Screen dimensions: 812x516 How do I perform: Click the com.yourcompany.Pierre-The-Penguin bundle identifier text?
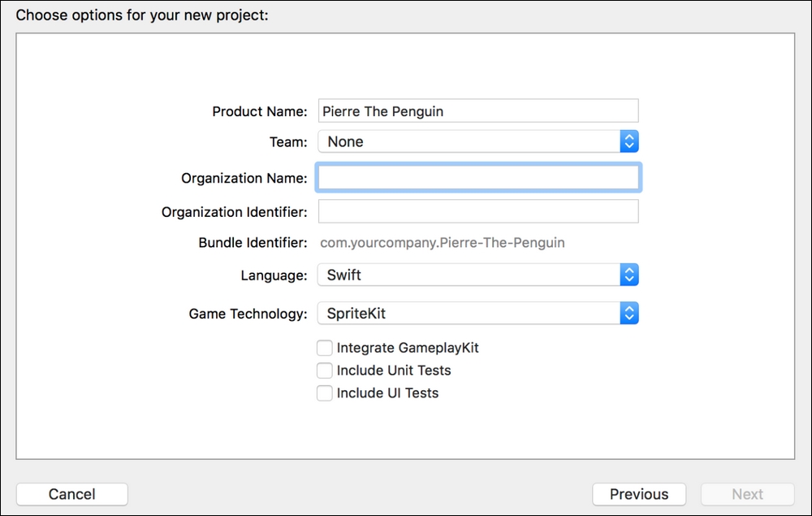point(443,242)
